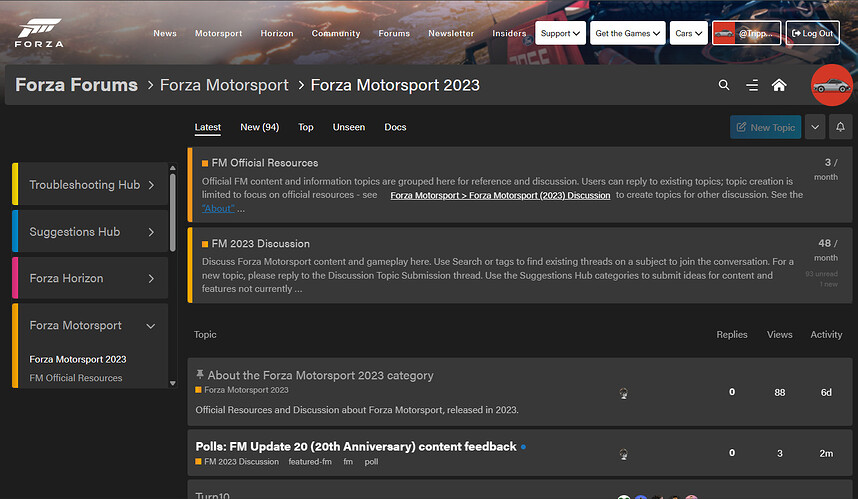Click the blue new-post dot beside Polls topic
The image size is (858, 499).
[523, 447]
